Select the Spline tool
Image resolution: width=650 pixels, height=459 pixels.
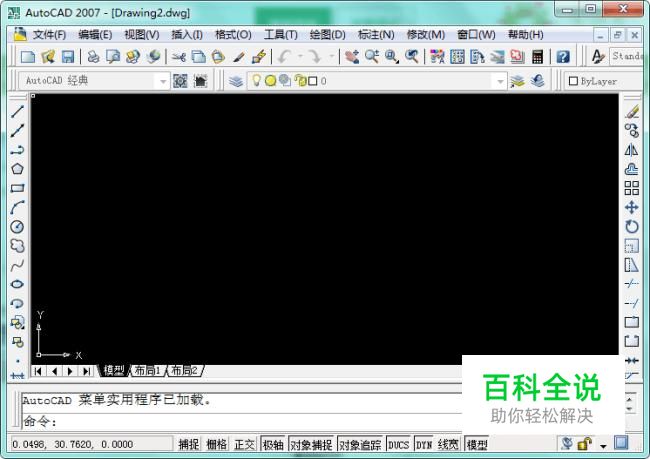[x=17, y=265]
